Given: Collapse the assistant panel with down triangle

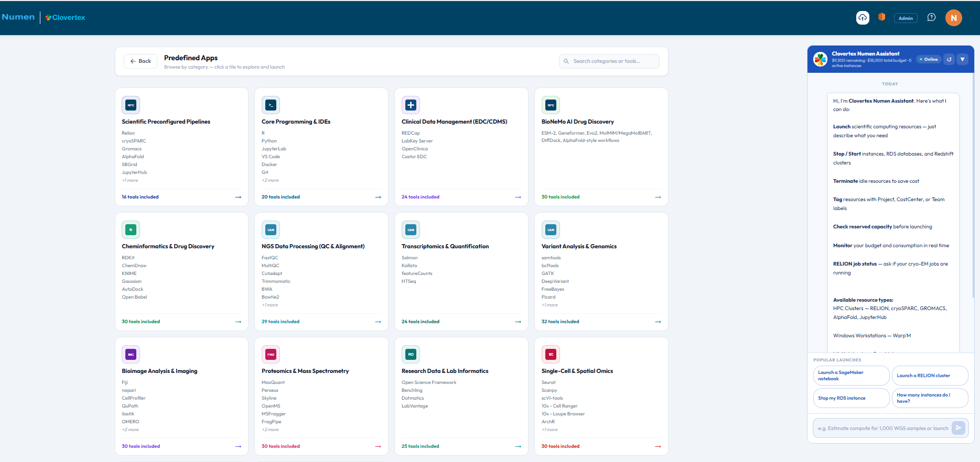Looking at the screenshot, I should point(963,59).
